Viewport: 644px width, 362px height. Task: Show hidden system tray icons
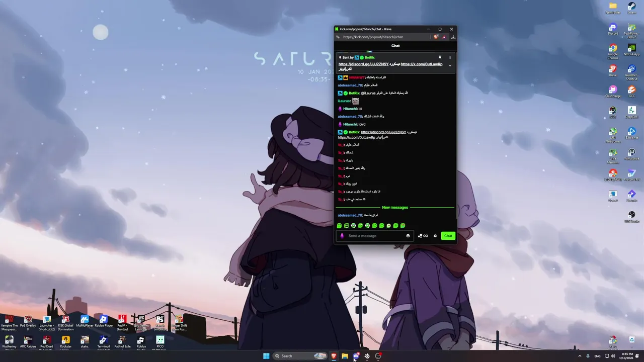[580, 356]
